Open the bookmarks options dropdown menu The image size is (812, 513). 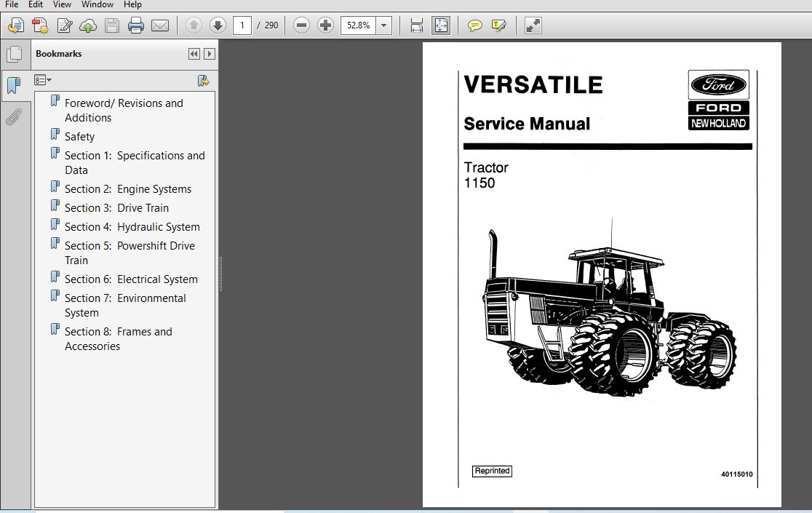click(43, 80)
